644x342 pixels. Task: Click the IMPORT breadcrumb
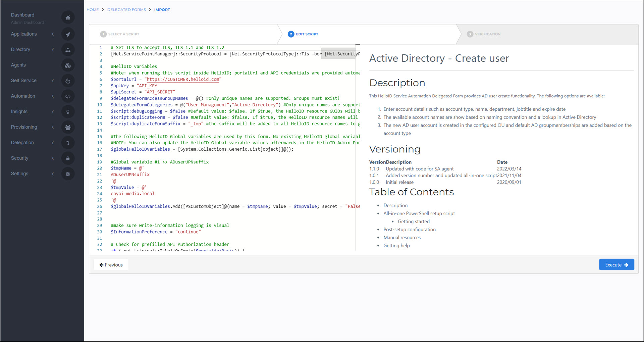click(162, 10)
